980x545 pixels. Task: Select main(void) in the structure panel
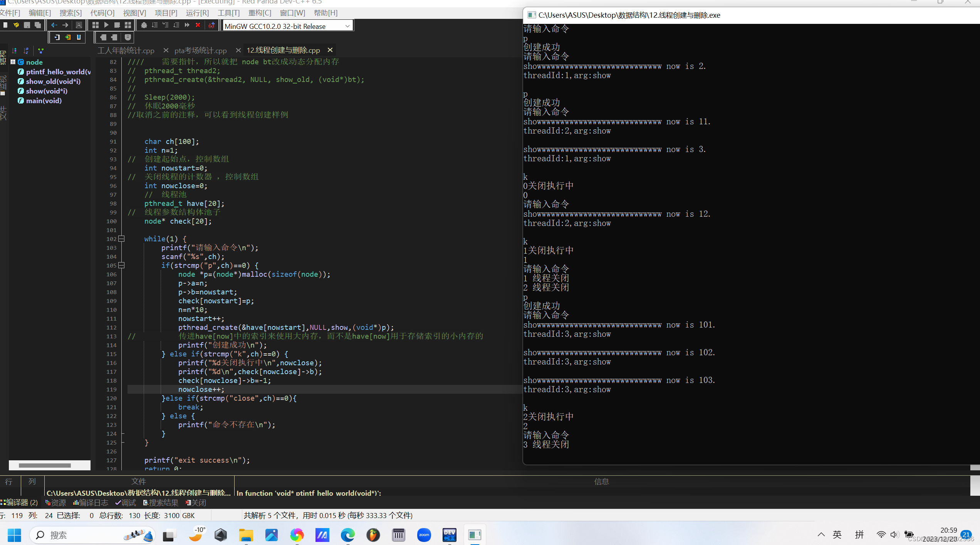(x=44, y=100)
